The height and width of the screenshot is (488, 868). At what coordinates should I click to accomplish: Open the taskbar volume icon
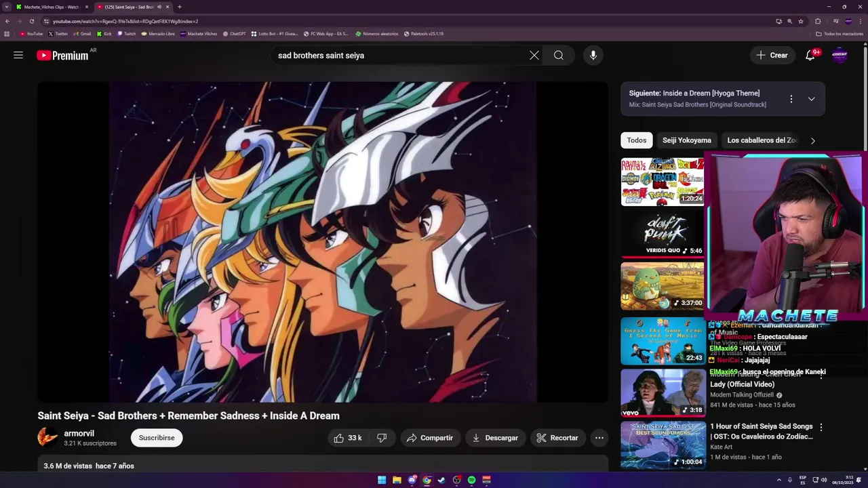tap(824, 480)
